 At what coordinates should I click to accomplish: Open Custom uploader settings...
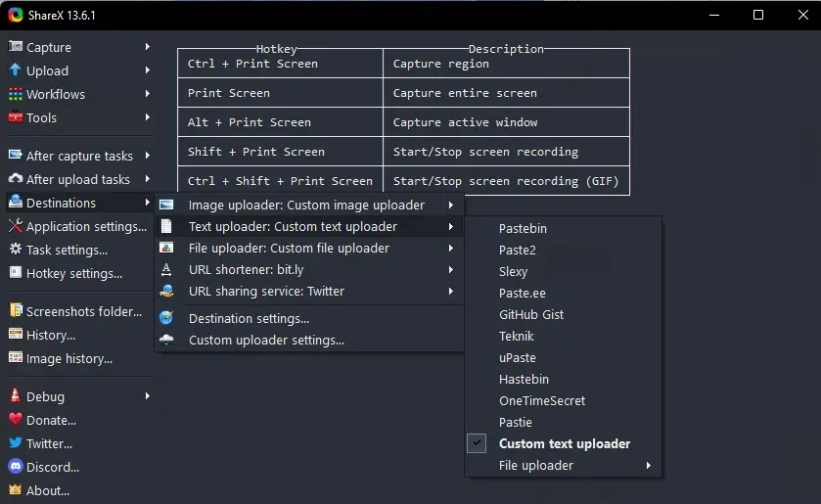309,340
